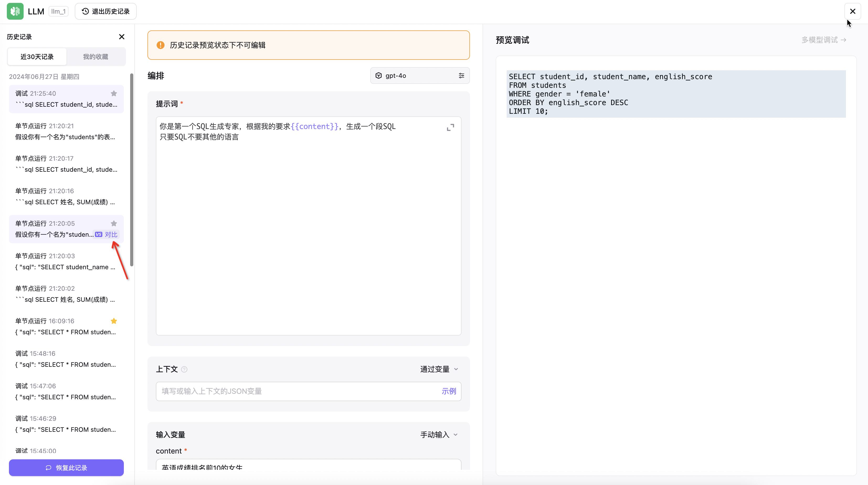Open the 通过变量 context mode dropdown

pyautogui.click(x=439, y=369)
